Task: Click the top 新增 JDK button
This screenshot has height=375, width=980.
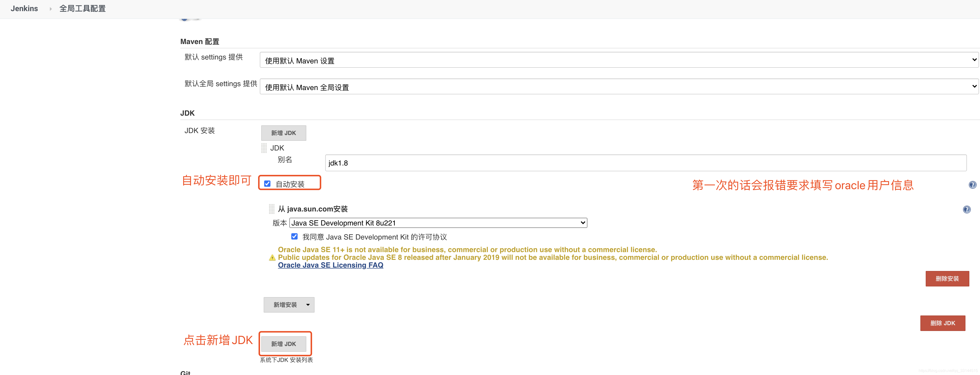Action: (x=284, y=133)
